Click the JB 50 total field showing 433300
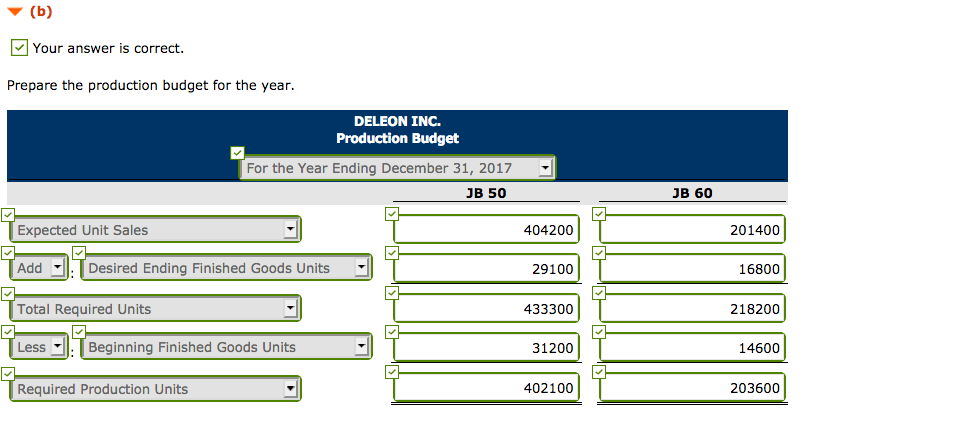 [486, 309]
